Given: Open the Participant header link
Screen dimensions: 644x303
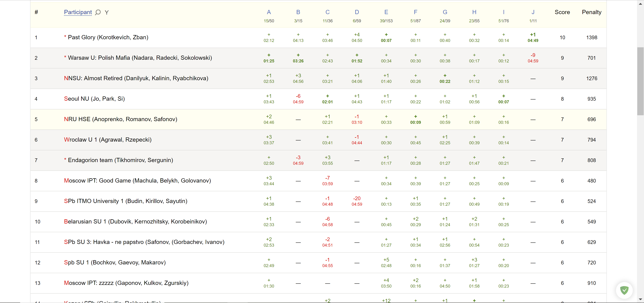Looking at the screenshot, I should (78, 12).
